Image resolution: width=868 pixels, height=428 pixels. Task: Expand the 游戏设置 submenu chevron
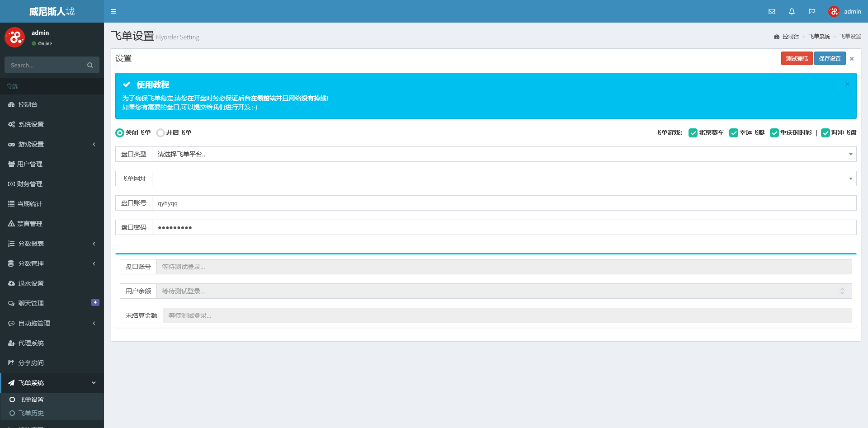[94, 144]
